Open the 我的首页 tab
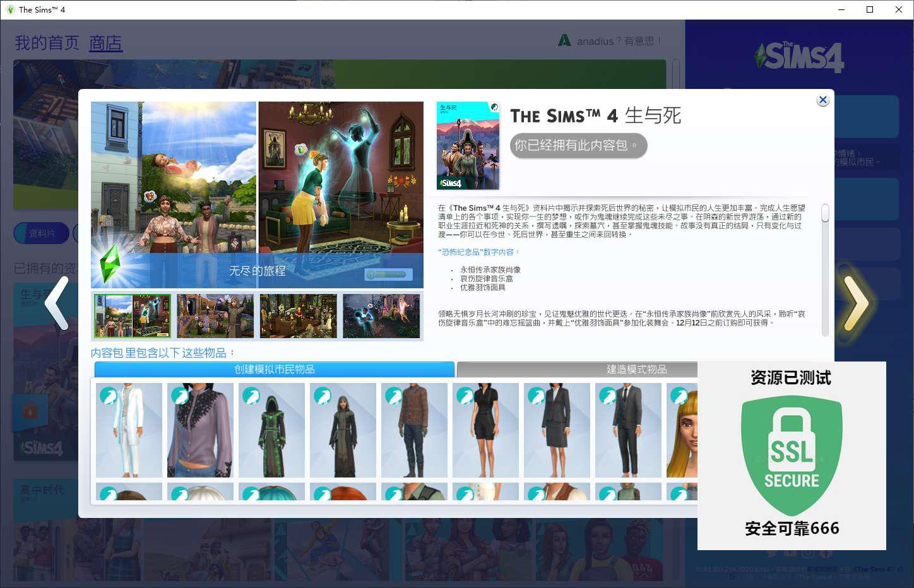Image resolution: width=914 pixels, height=588 pixels. pyautogui.click(x=47, y=43)
